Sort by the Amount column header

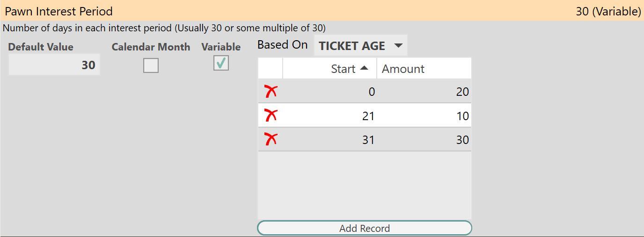(x=424, y=69)
